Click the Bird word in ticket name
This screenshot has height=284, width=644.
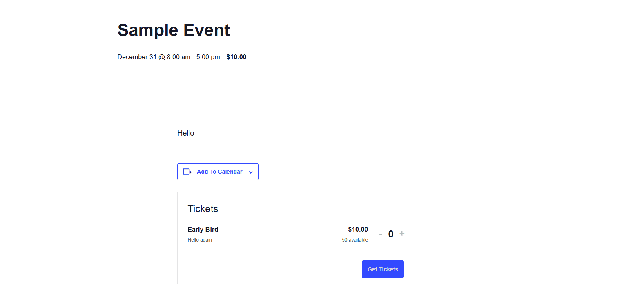coord(212,230)
